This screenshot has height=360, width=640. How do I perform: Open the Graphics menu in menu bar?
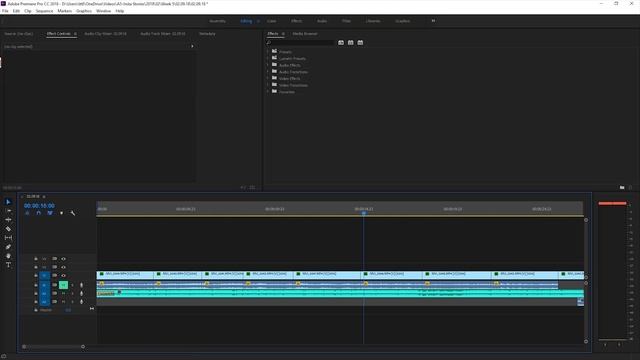84,11
